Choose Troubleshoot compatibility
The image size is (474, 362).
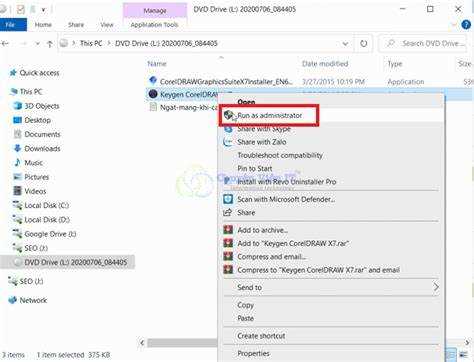tap(280, 155)
